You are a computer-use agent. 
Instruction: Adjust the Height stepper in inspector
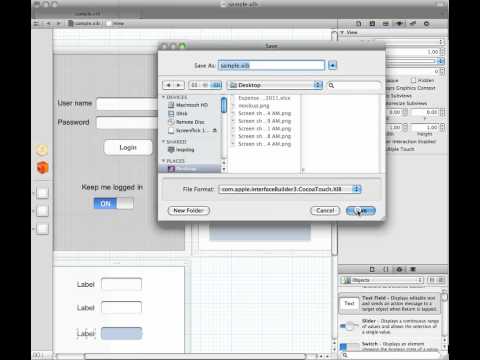[442, 127]
